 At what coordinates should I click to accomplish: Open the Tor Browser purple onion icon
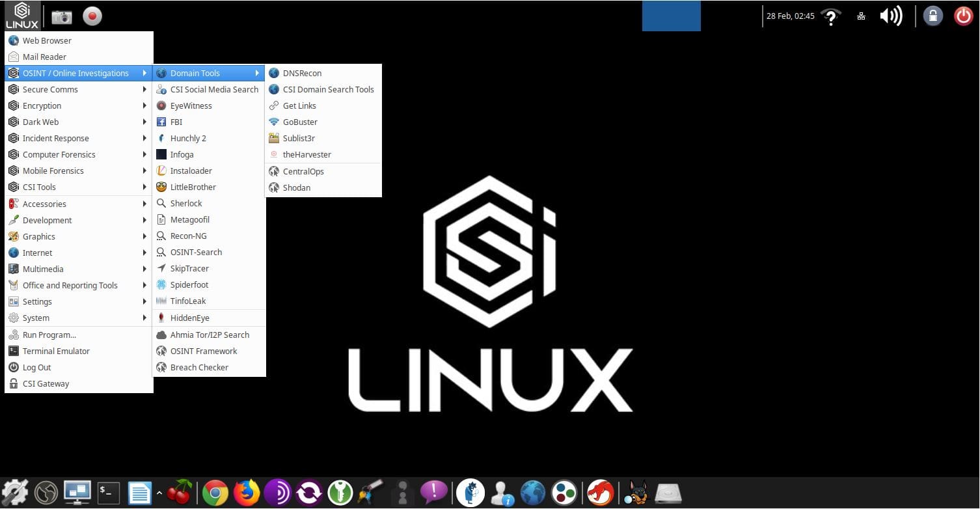(x=278, y=493)
